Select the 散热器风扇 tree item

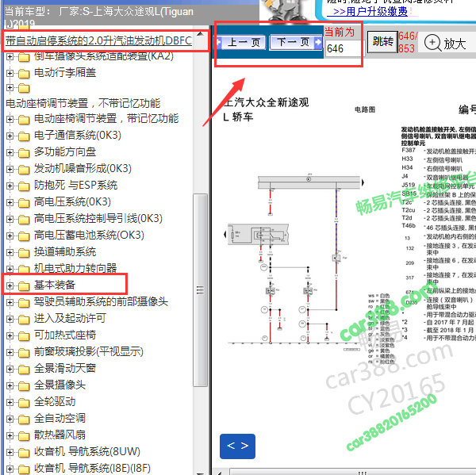(59, 435)
